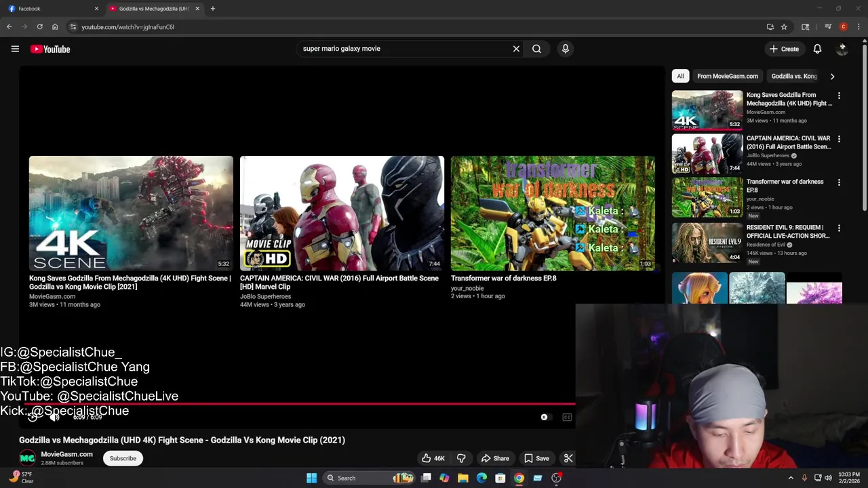This screenshot has width=868, height=488.
Task: Save the video to playlist
Action: [x=536, y=458]
